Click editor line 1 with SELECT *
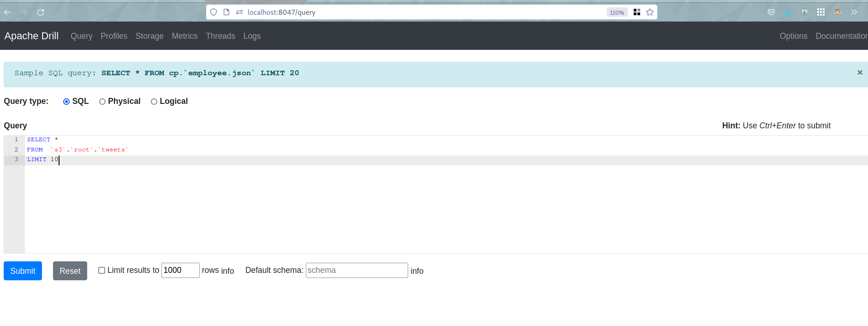The image size is (868, 326). (x=446, y=139)
